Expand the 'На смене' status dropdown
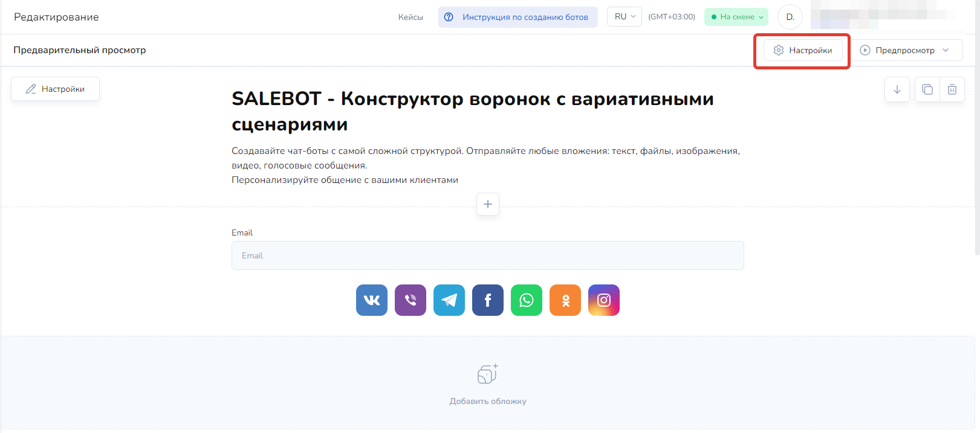Image resolution: width=980 pixels, height=433 pixels. (736, 17)
